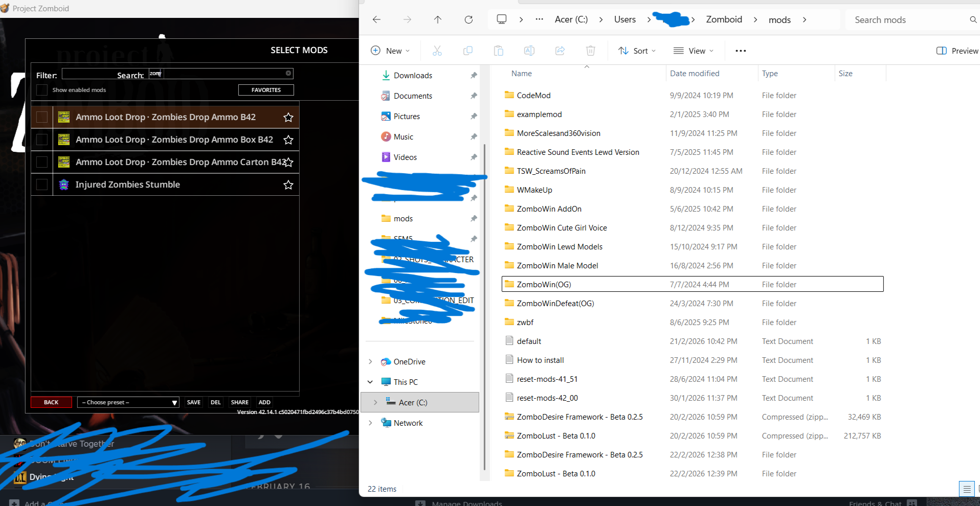
Task: Click the chevron after Acer (C:) in breadcrumb
Action: click(602, 19)
